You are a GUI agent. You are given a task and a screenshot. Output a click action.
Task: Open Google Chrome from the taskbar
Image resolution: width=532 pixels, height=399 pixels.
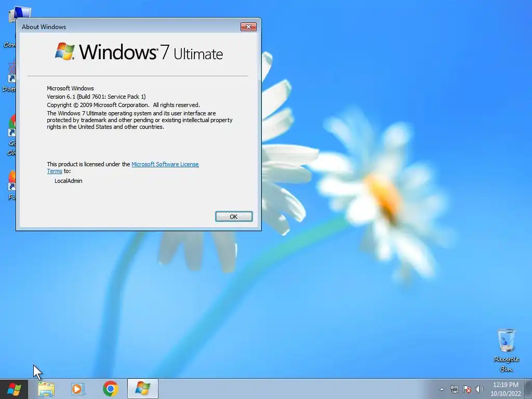tap(110, 389)
